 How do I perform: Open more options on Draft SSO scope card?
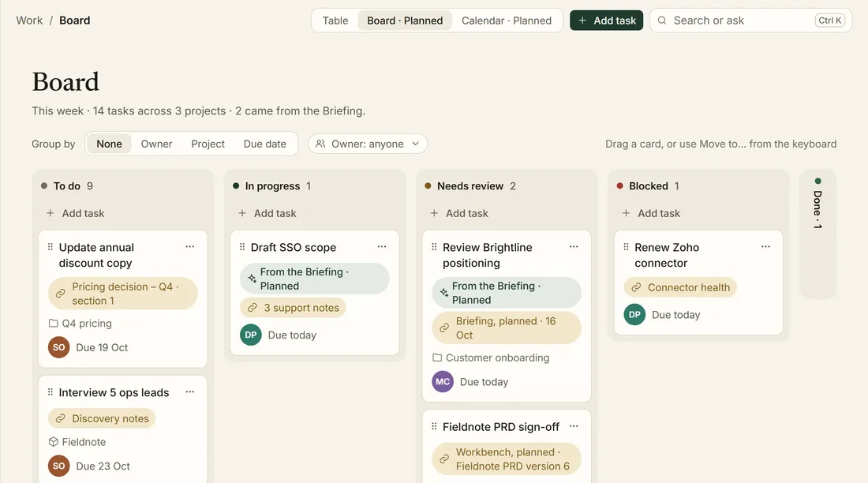tap(382, 247)
